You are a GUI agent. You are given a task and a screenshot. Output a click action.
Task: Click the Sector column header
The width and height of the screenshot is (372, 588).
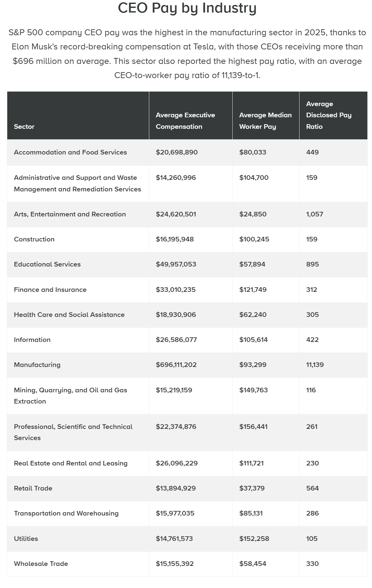24,126
